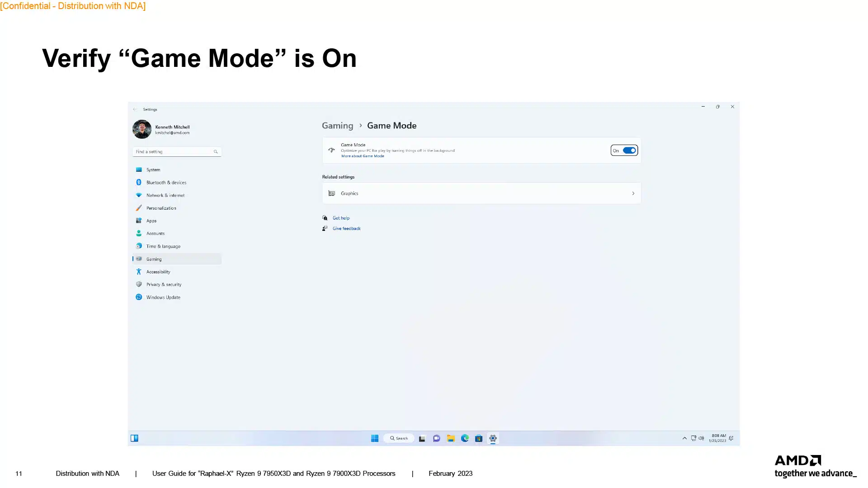The width and height of the screenshot is (868, 488).
Task: Click the Find a setting search field
Action: pyautogui.click(x=177, y=151)
